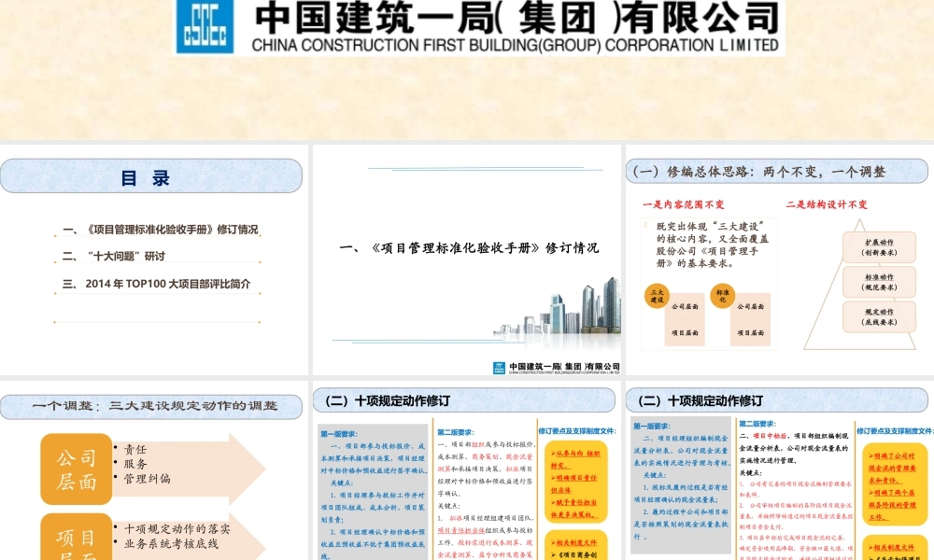Click the large orange 项目层面 block
Image resolution: width=934 pixels, height=560 pixels.
[x=77, y=537]
